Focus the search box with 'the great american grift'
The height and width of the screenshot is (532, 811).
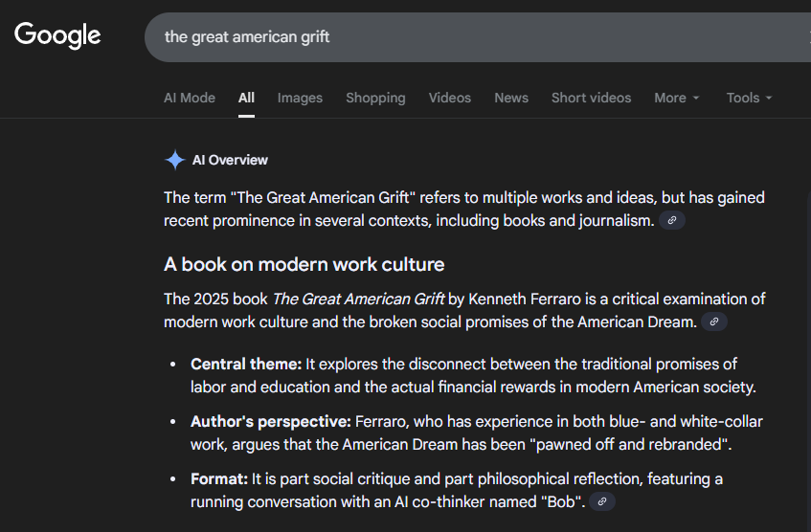click(x=478, y=37)
